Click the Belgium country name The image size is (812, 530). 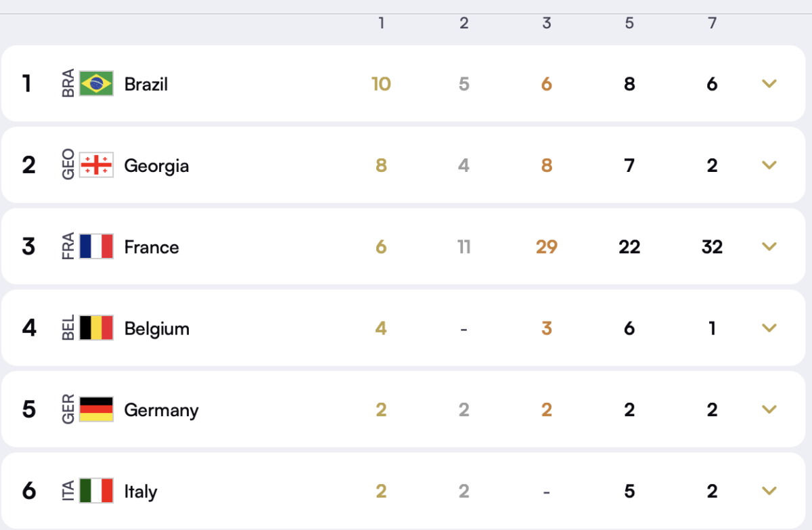[156, 328]
